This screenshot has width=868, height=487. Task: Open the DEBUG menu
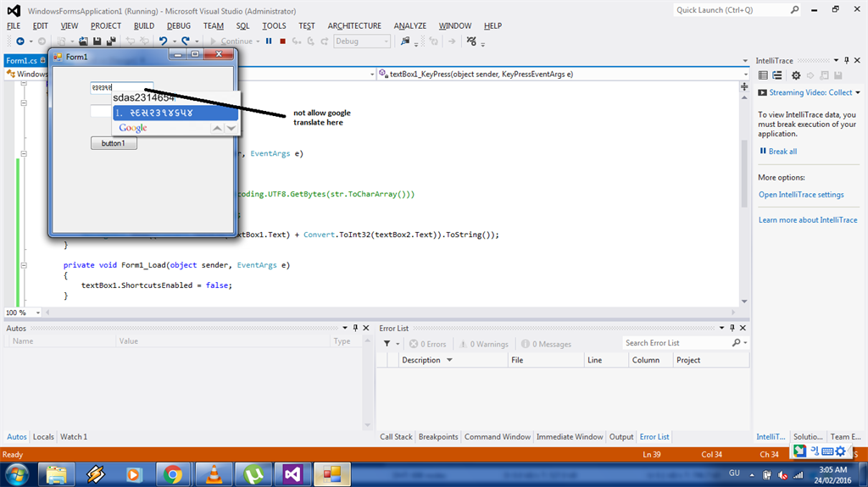178,26
